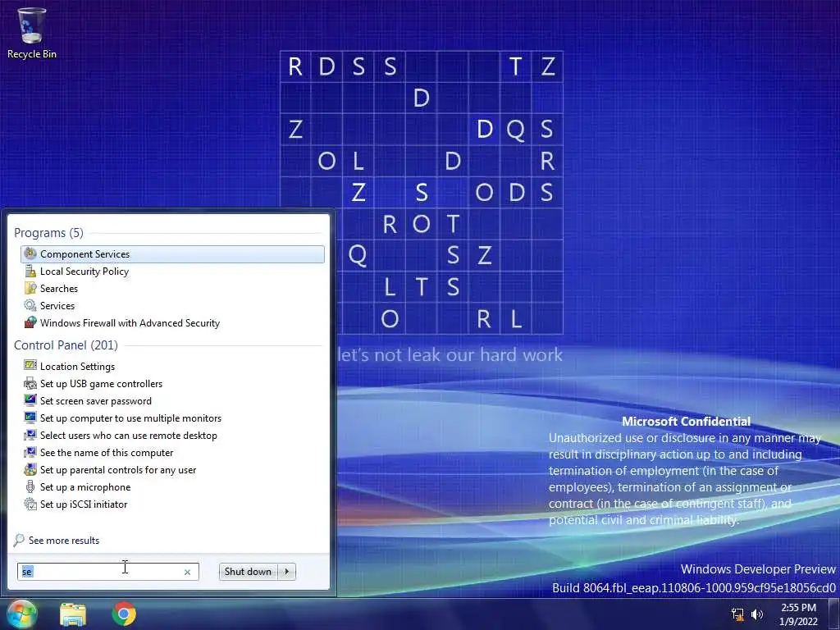
Task: Click inside the Start menu search field
Action: coord(107,572)
